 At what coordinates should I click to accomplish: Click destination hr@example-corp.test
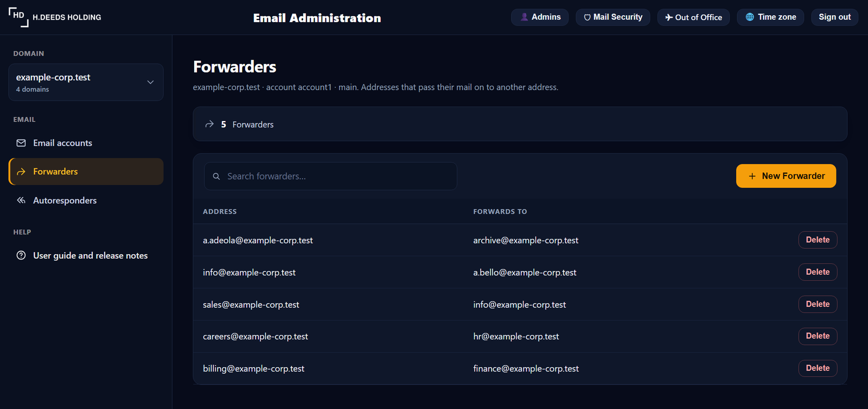point(516,336)
